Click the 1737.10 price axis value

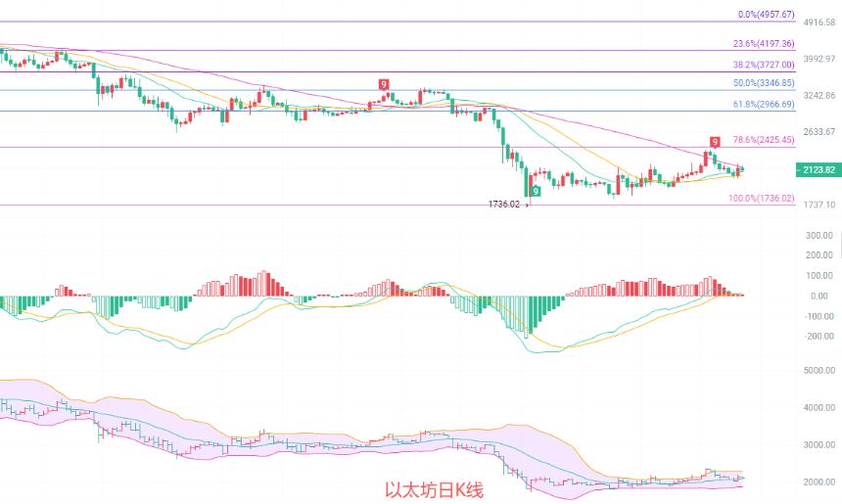pos(819,205)
